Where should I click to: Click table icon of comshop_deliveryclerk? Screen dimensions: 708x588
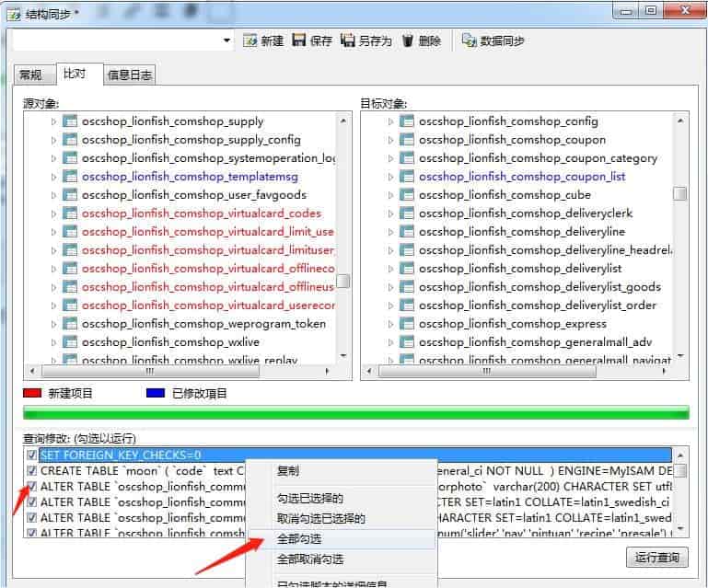[x=407, y=213]
